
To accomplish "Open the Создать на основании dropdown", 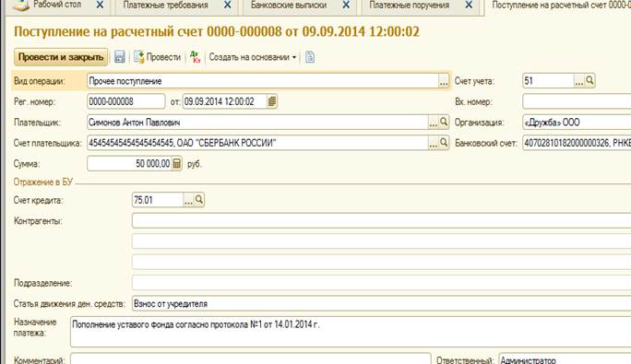I will click(x=253, y=57).
